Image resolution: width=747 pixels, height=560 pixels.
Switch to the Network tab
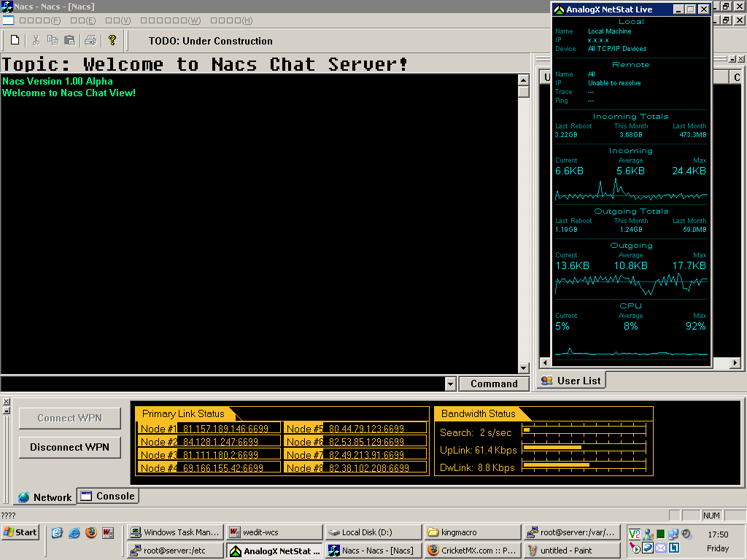44,497
